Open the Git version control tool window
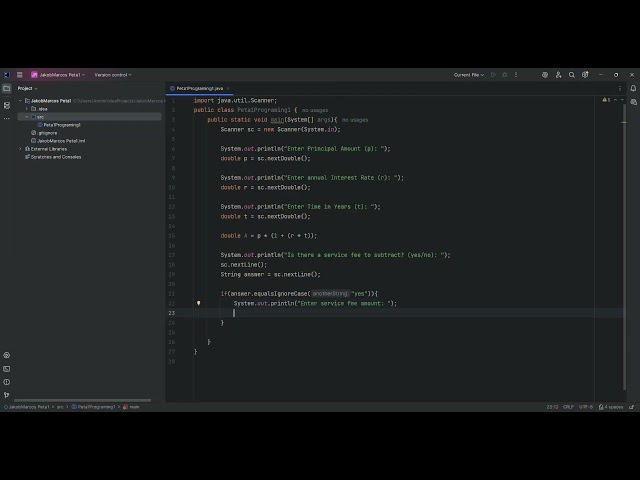This screenshot has width=640, height=480. [x=7, y=395]
